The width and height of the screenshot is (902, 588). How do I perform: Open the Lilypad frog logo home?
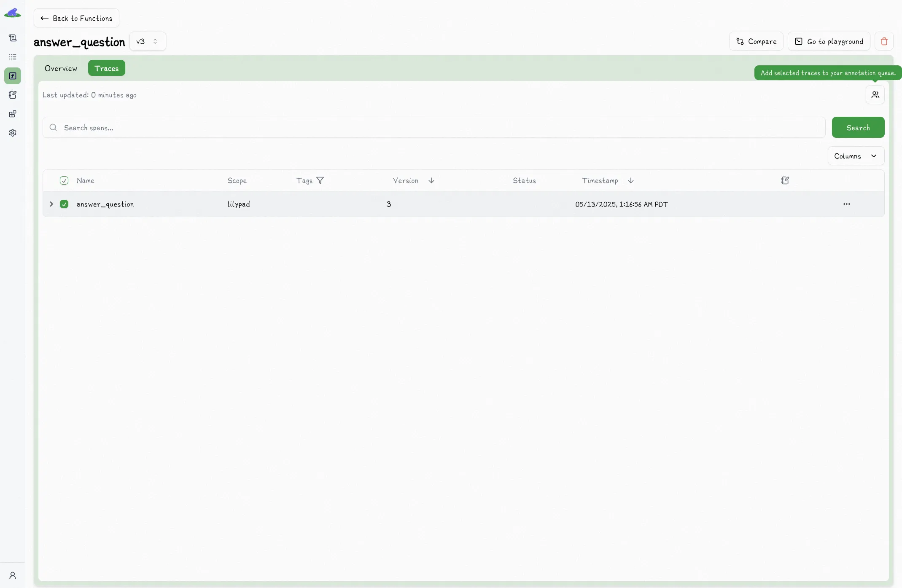pos(13,13)
